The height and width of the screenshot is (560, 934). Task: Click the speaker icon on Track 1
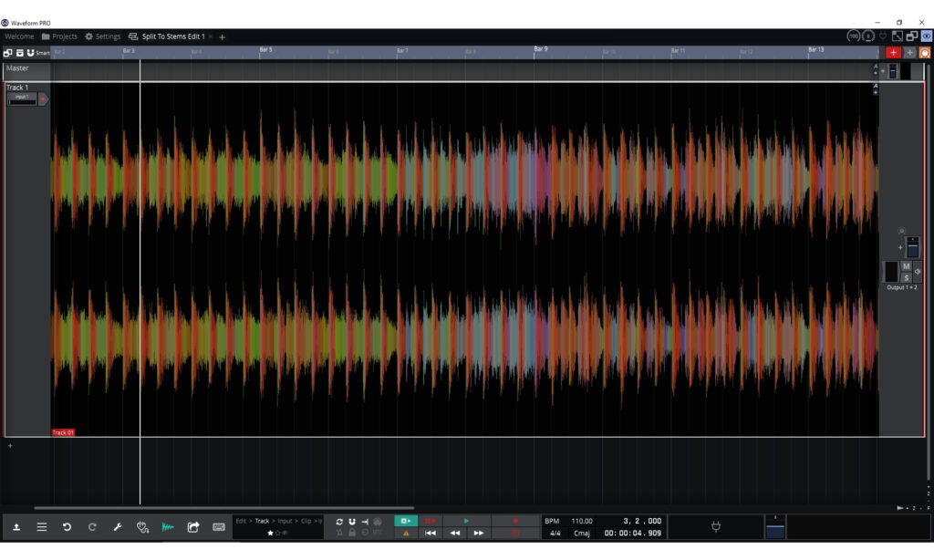click(918, 272)
